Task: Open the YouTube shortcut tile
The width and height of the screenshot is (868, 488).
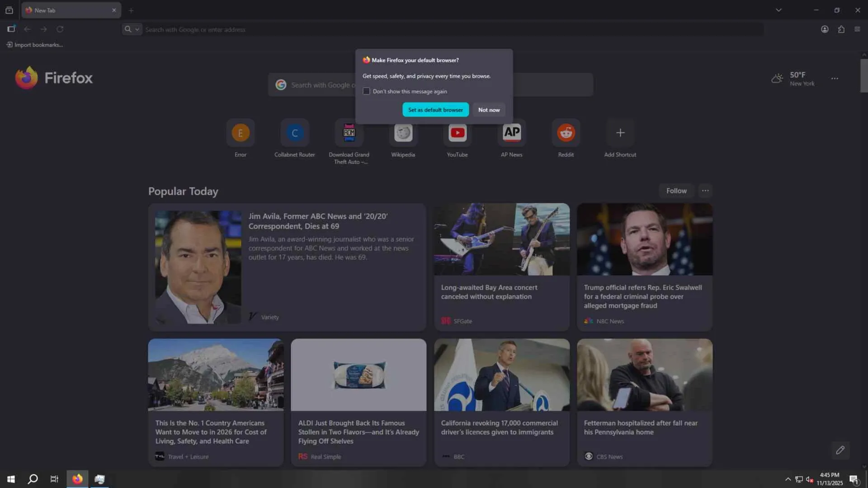Action: click(457, 133)
